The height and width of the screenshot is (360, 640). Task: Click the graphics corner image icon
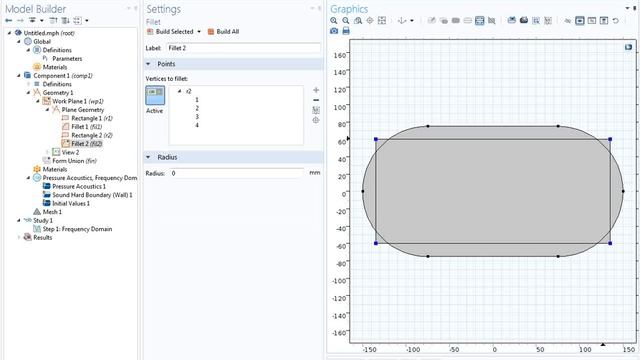[x=629, y=47]
